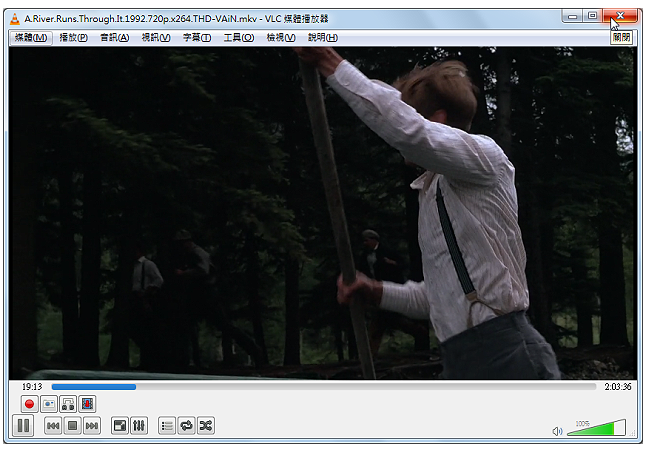Toggle loop repeat mode
The height and width of the screenshot is (452, 651).
[186, 426]
